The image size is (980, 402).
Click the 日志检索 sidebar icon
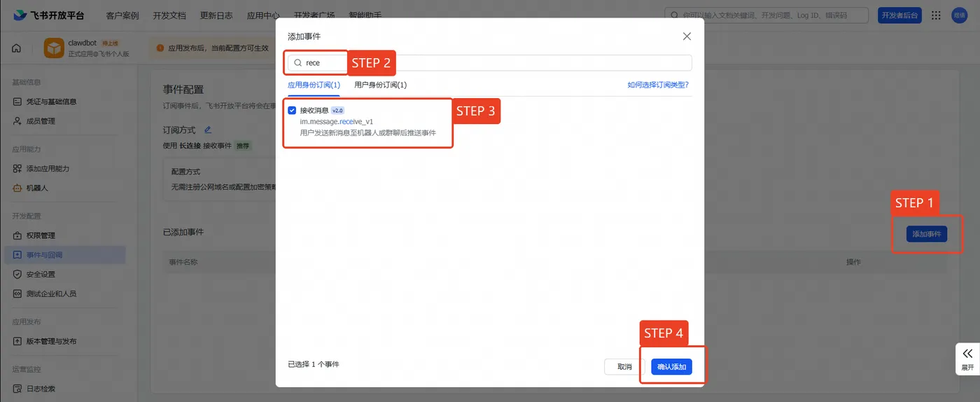coord(17,389)
